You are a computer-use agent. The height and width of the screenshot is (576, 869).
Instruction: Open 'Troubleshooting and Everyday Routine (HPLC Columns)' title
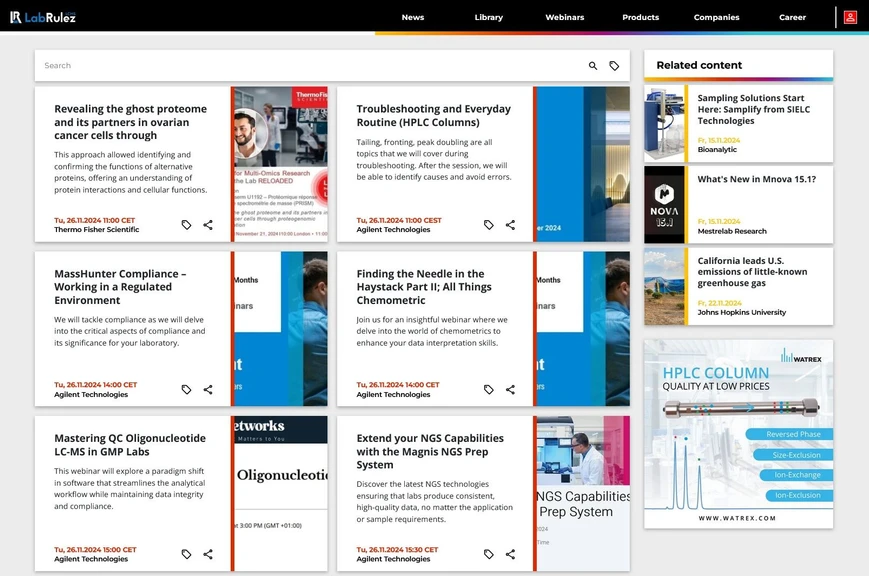(433, 115)
